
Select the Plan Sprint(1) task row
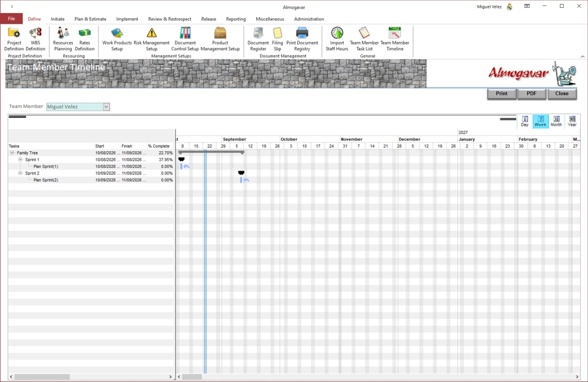tap(91, 166)
